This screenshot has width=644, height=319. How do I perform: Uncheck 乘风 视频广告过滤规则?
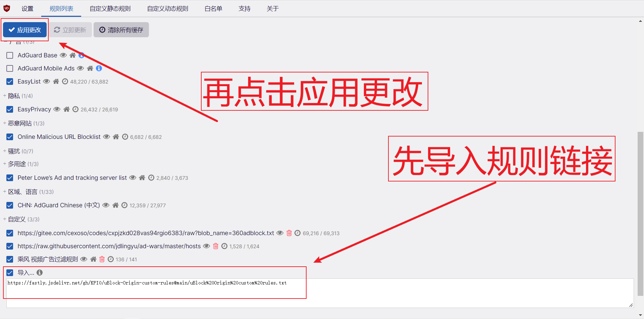(x=10, y=259)
